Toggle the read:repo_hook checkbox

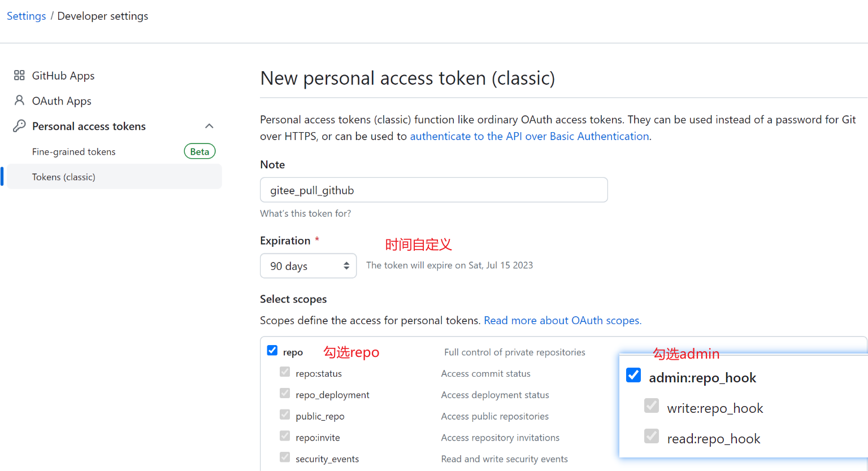click(x=652, y=437)
